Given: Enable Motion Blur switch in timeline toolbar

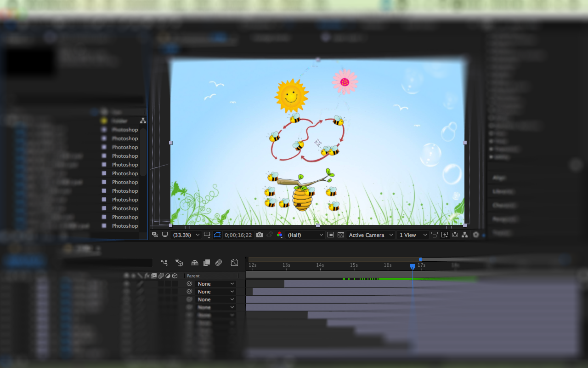Looking at the screenshot, I should tap(219, 263).
